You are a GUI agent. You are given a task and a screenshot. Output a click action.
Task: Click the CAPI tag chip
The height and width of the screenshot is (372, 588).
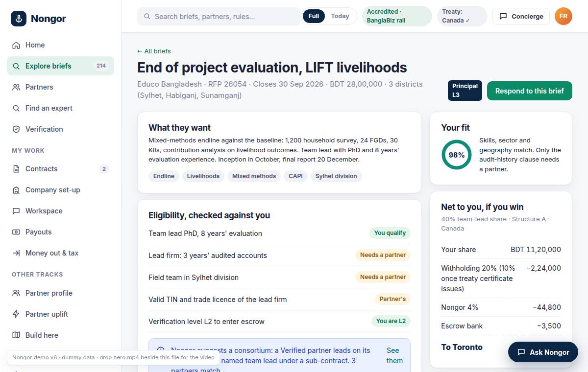295,176
